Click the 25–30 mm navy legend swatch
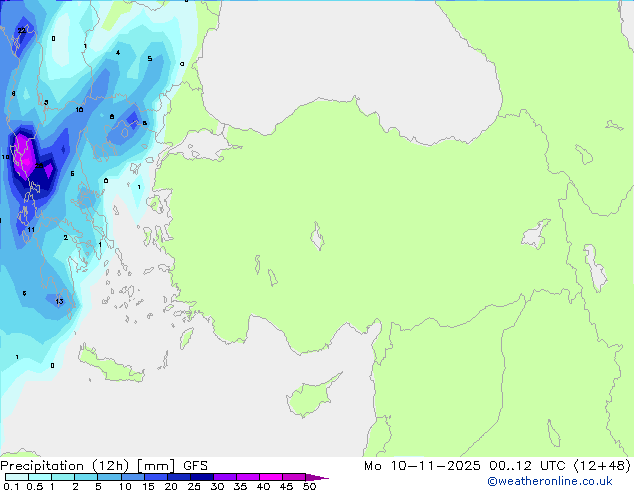This screenshot has width=634, height=490. pyautogui.click(x=201, y=477)
